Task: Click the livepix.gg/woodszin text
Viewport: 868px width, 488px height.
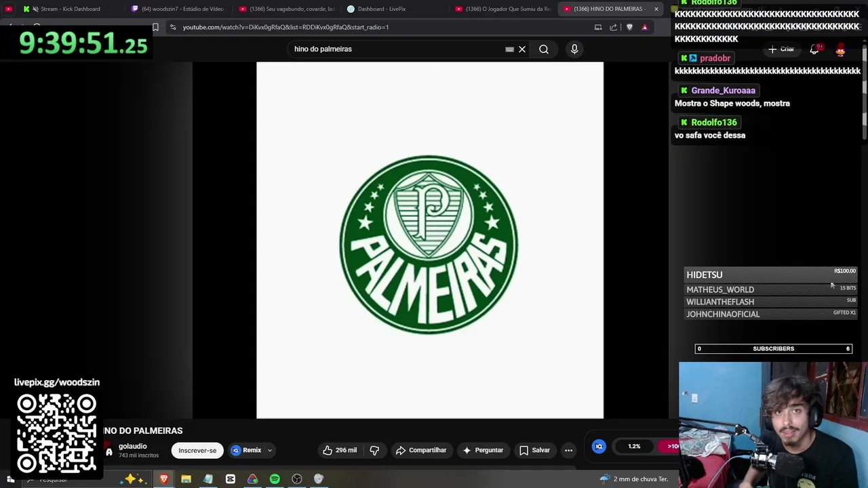Action: point(57,382)
